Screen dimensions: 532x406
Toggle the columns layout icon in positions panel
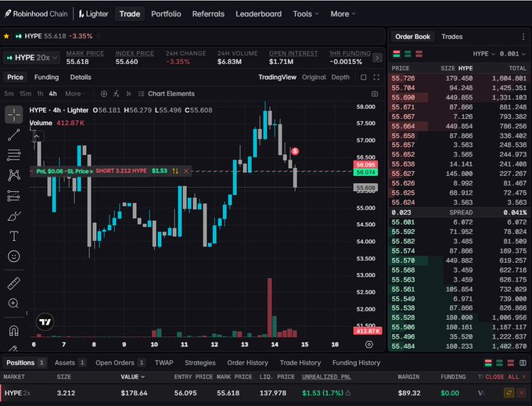coord(523,363)
